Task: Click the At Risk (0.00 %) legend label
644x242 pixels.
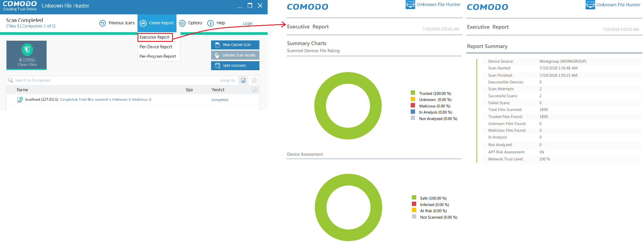Action: coord(433,211)
